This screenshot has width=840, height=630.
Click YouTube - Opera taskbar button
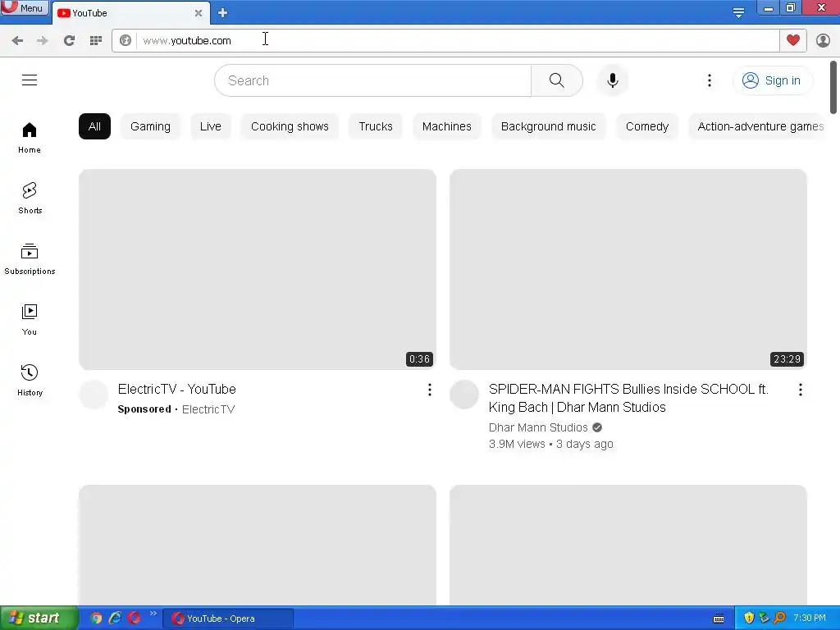(x=228, y=619)
